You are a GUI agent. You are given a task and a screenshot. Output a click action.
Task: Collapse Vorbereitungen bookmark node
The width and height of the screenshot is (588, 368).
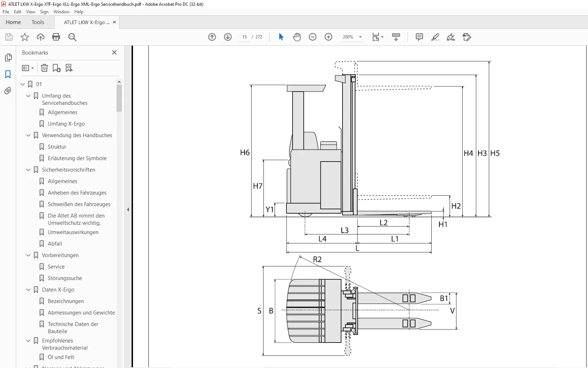28,255
